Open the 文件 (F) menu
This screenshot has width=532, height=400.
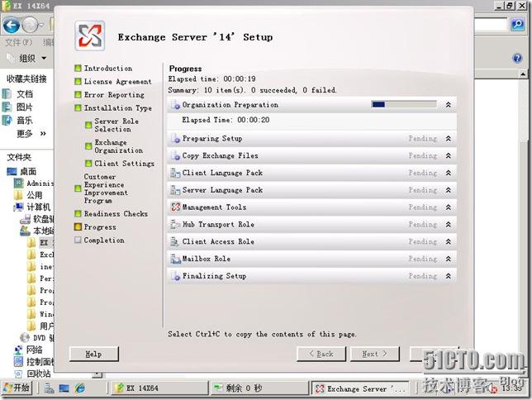click(19, 42)
